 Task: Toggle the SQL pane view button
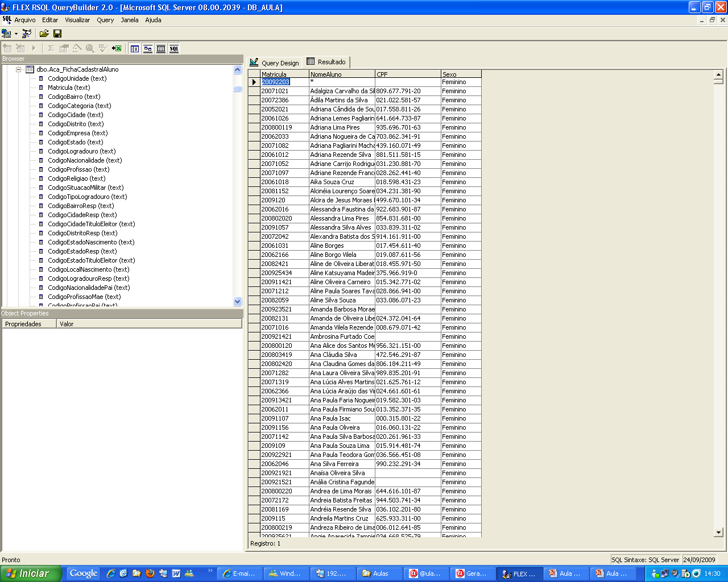[174, 49]
